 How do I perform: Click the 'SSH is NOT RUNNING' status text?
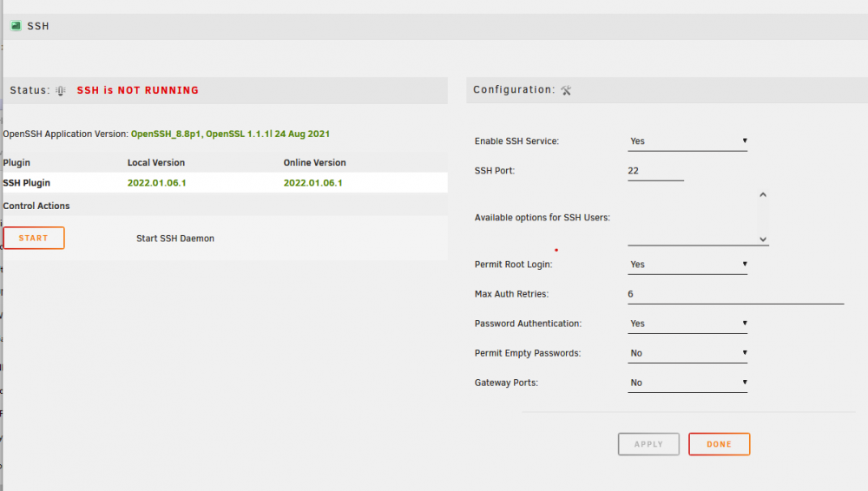point(138,90)
